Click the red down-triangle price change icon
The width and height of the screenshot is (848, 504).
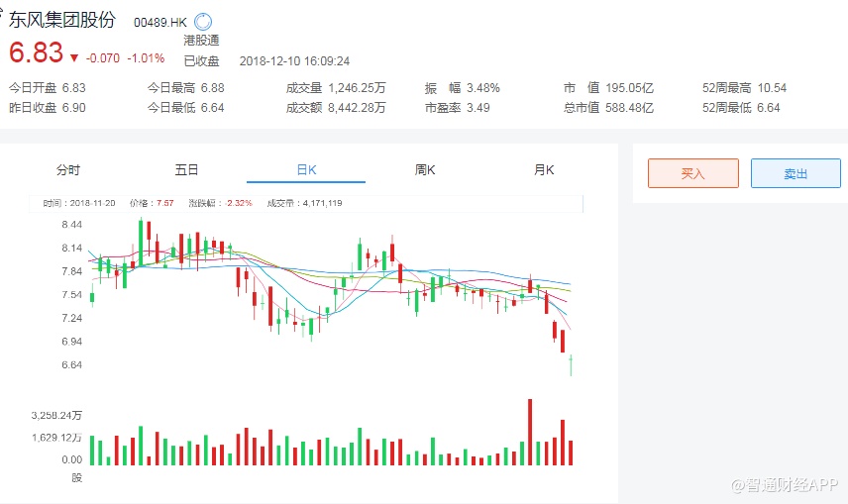pos(73,57)
